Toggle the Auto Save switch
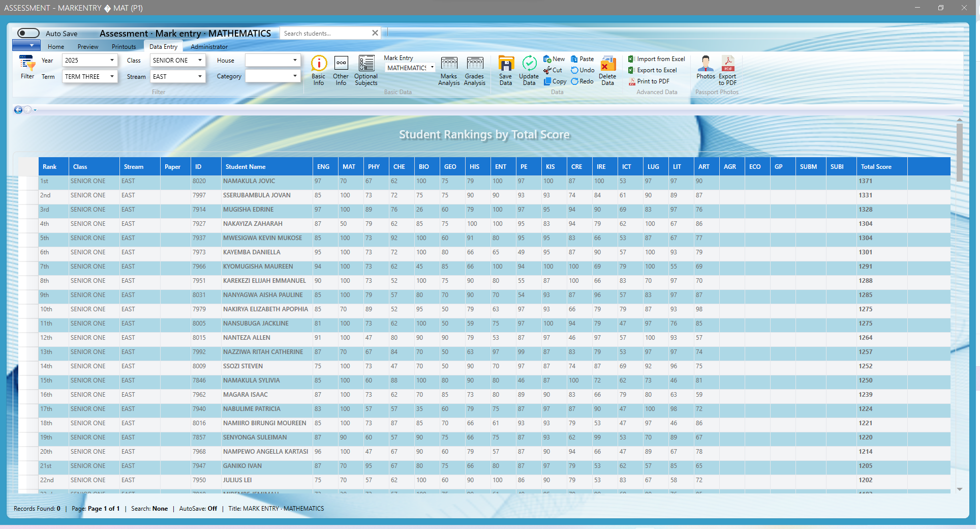The width and height of the screenshot is (980, 529). click(28, 33)
